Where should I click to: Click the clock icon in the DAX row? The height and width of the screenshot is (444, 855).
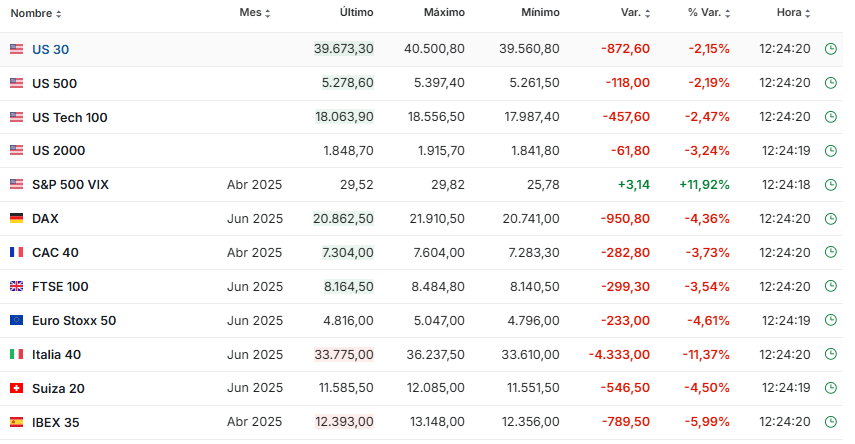tap(830, 219)
